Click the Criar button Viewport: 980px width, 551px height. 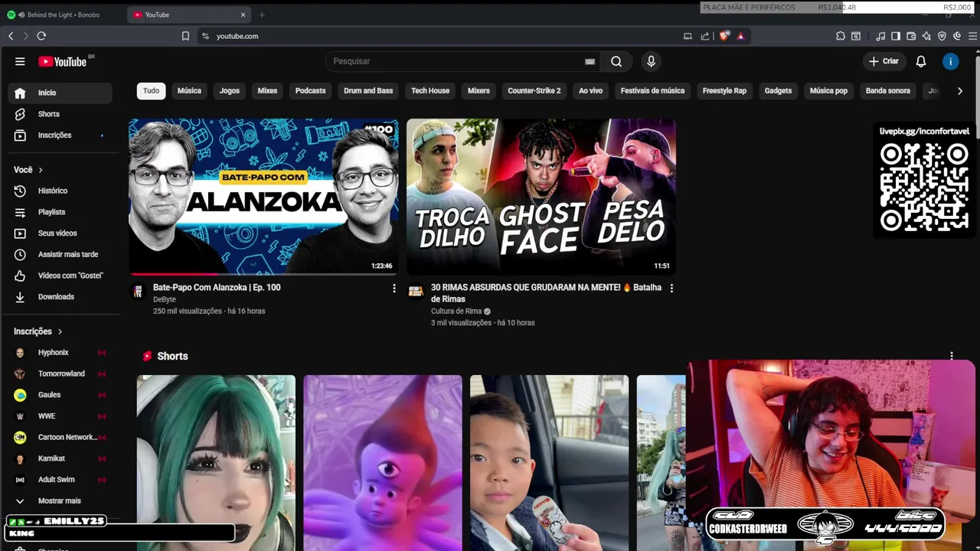tap(884, 61)
